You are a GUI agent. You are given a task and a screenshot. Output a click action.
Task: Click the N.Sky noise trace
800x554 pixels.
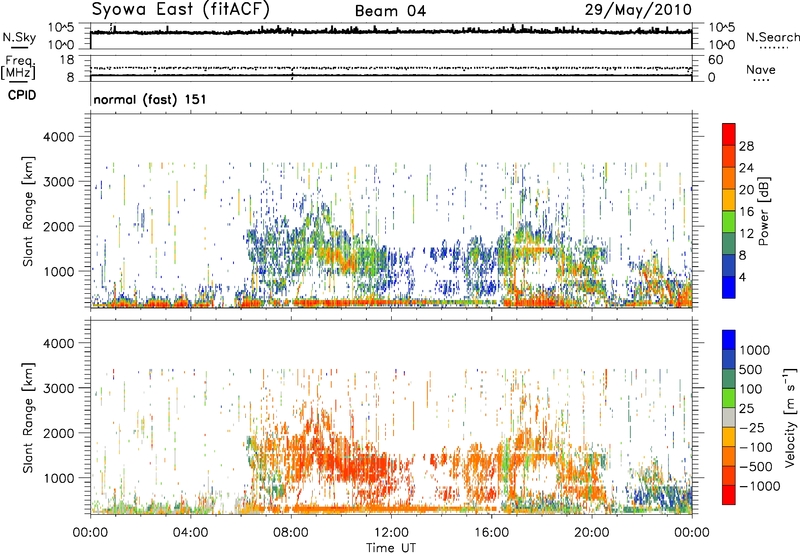click(391, 32)
